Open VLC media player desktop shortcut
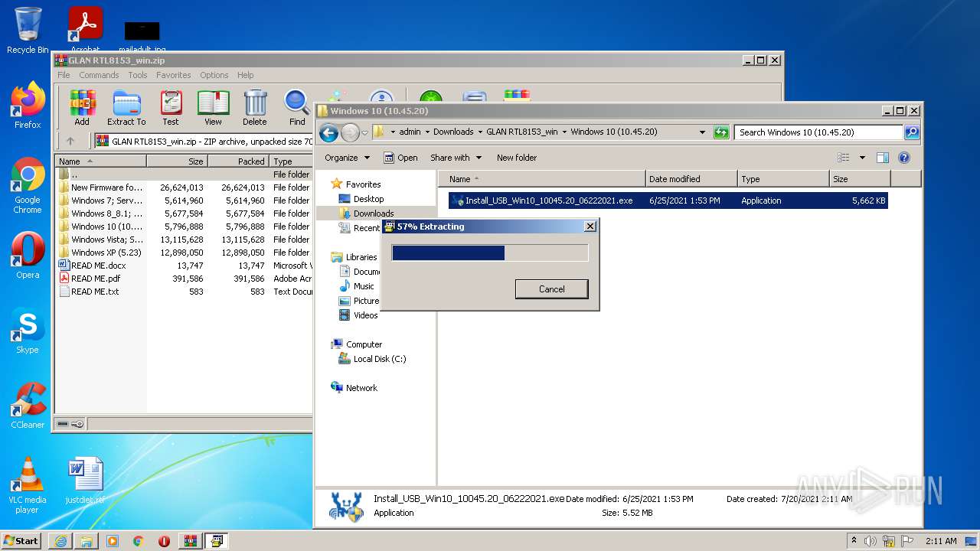 point(28,485)
